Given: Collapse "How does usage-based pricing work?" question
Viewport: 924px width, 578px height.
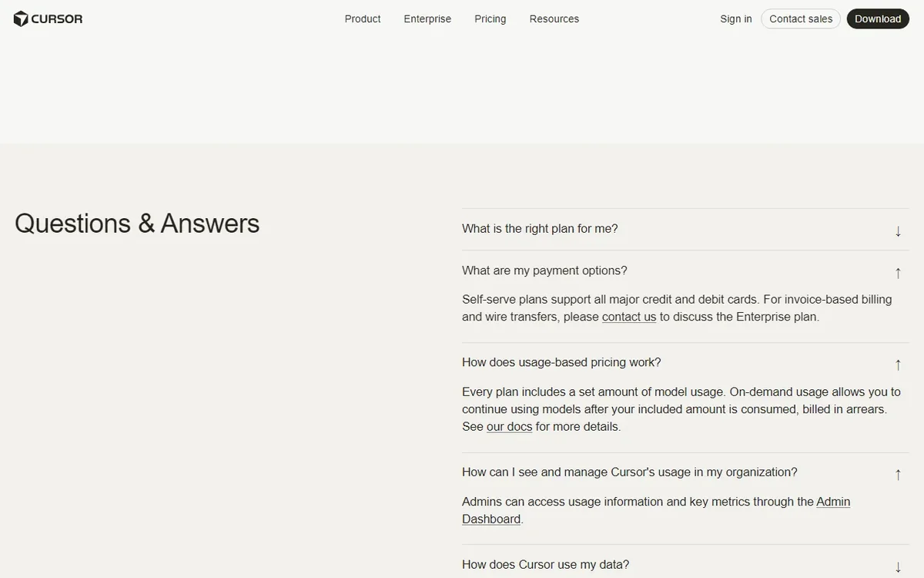Looking at the screenshot, I should (685, 362).
